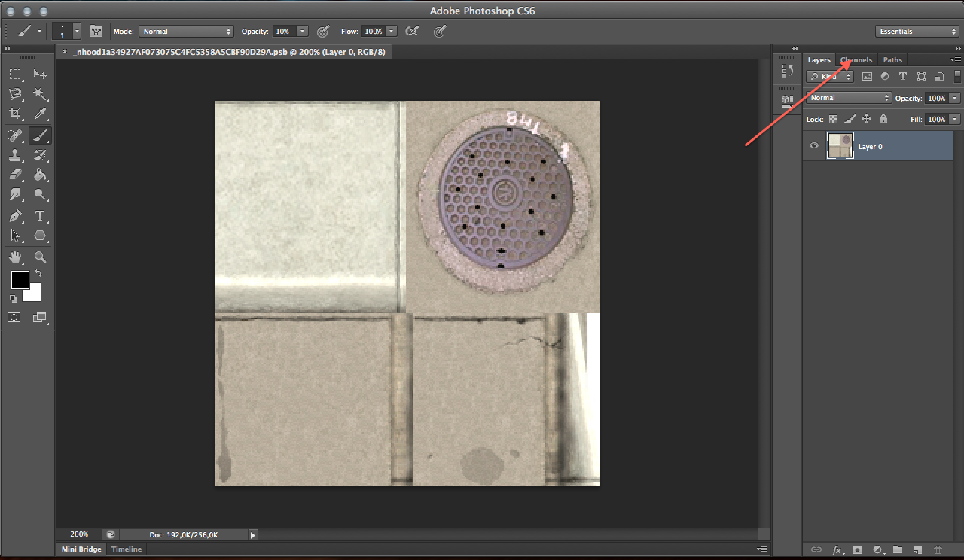This screenshot has height=560, width=964.
Task: Open Flow slider dropdown
Action: pyautogui.click(x=391, y=31)
